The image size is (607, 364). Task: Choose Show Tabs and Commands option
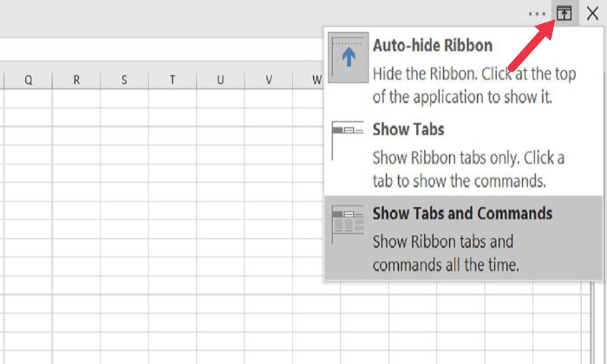pyautogui.click(x=462, y=214)
